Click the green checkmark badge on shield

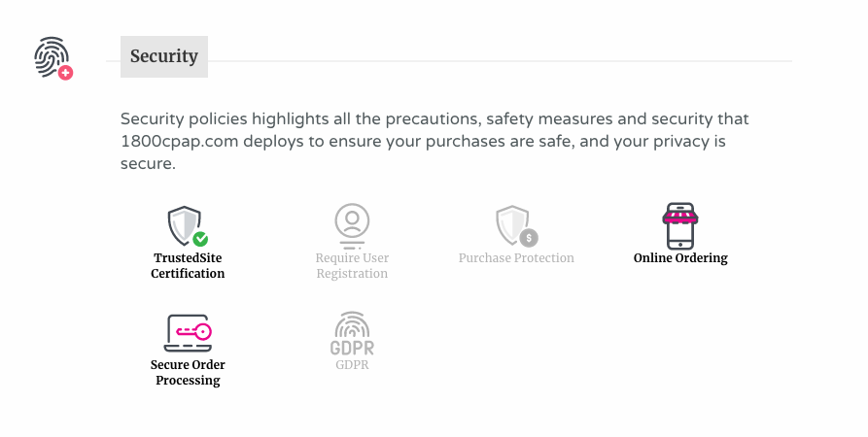pyautogui.click(x=200, y=239)
